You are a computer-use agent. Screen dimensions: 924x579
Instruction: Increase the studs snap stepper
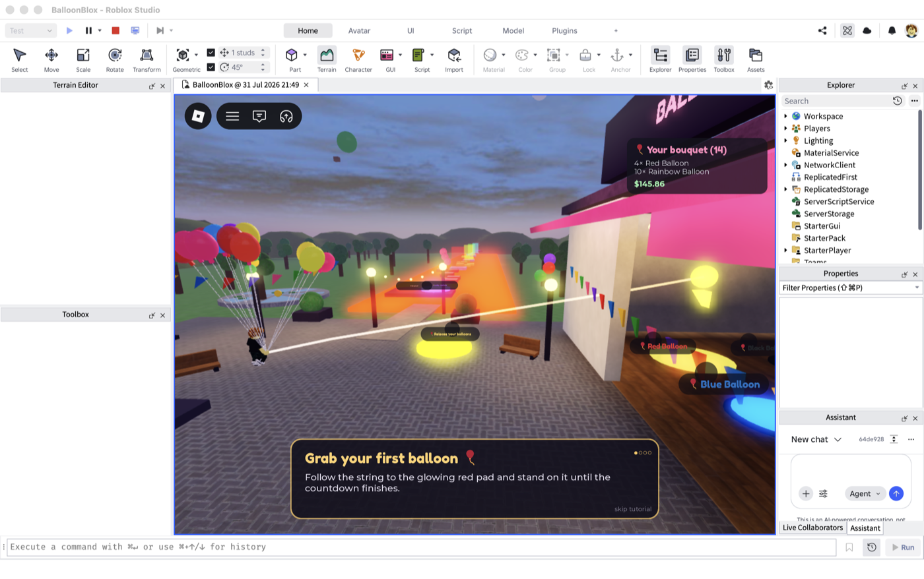[263, 49]
